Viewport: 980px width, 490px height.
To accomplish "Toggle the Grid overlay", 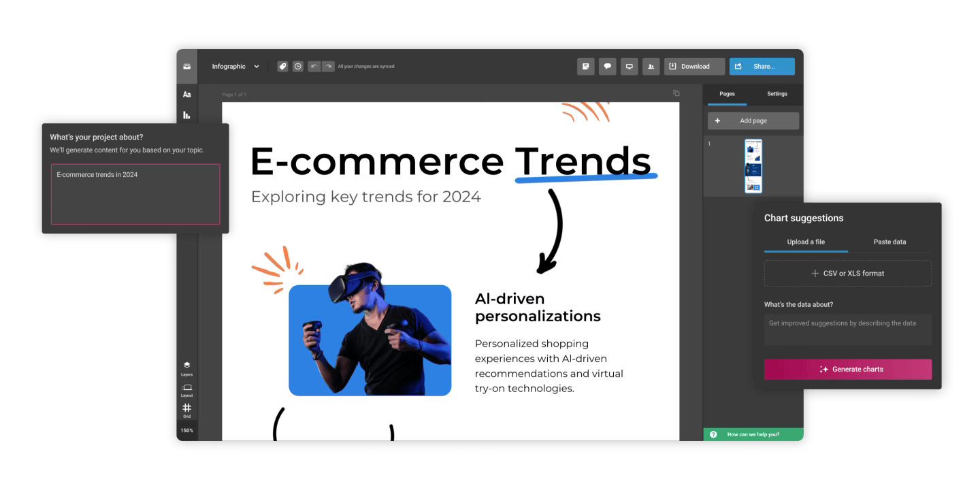I will pyautogui.click(x=186, y=410).
